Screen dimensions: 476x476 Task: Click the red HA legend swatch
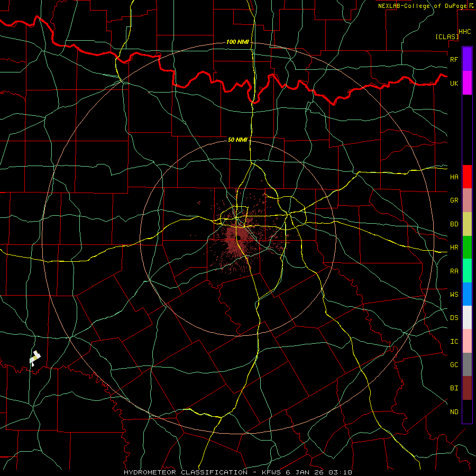(x=467, y=177)
